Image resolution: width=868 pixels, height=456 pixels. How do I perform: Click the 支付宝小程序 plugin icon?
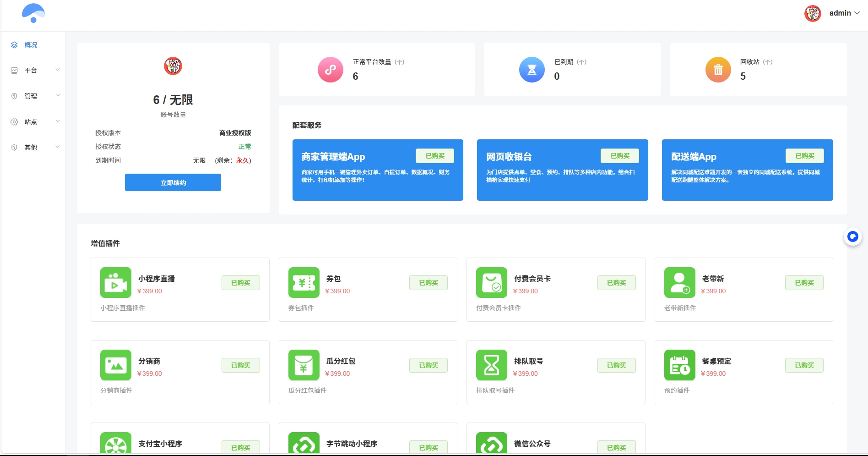pos(116,443)
